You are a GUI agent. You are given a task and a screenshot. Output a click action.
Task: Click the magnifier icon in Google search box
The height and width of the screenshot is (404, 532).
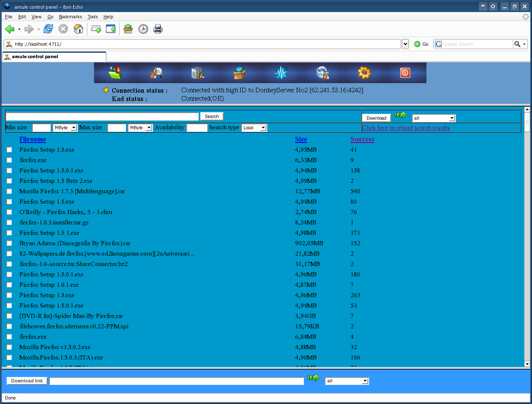[x=517, y=44]
